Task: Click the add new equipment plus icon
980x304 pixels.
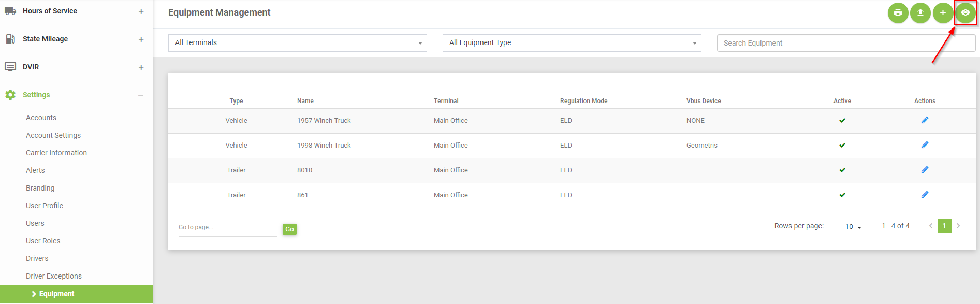Action: coord(943,13)
